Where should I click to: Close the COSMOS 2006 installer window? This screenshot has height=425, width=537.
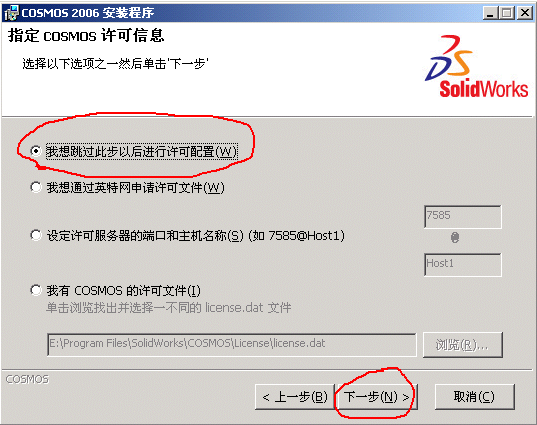tap(525, 13)
